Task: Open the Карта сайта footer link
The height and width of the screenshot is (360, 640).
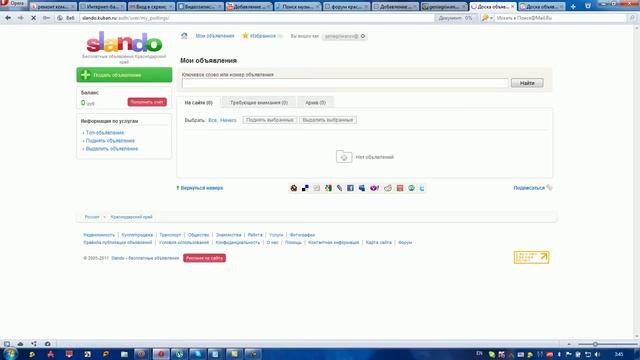Action: click(x=379, y=242)
